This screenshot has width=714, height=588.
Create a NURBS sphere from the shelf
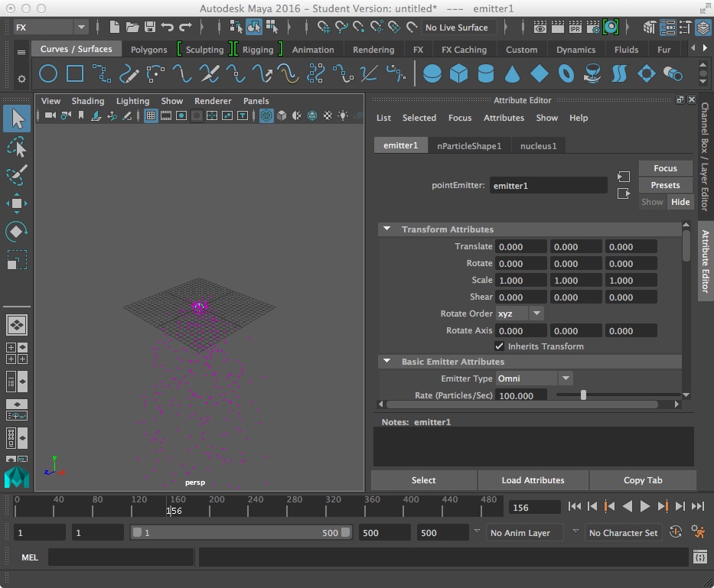432,74
